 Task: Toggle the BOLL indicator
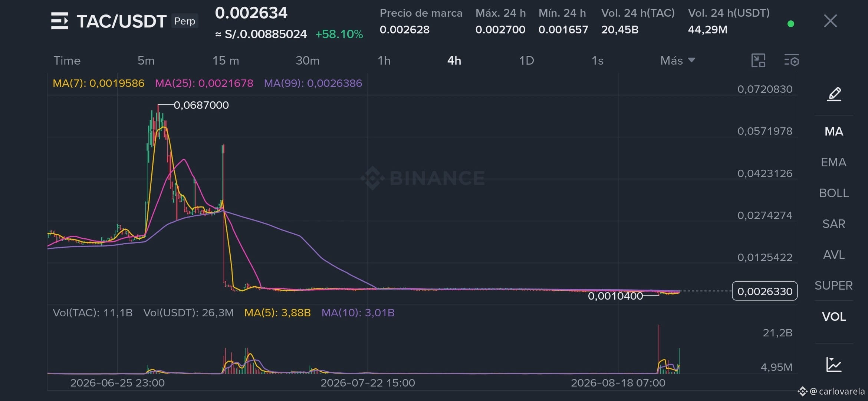tap(834, 193)
